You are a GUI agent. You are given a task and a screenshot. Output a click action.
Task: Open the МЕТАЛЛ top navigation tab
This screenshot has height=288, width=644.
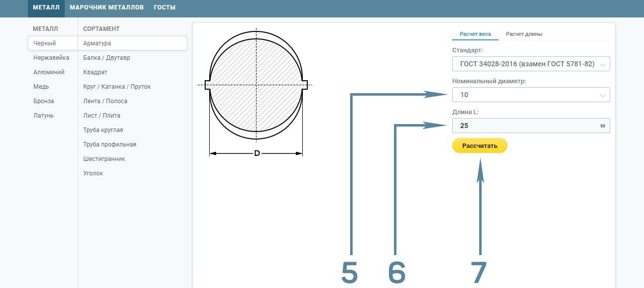46,7
